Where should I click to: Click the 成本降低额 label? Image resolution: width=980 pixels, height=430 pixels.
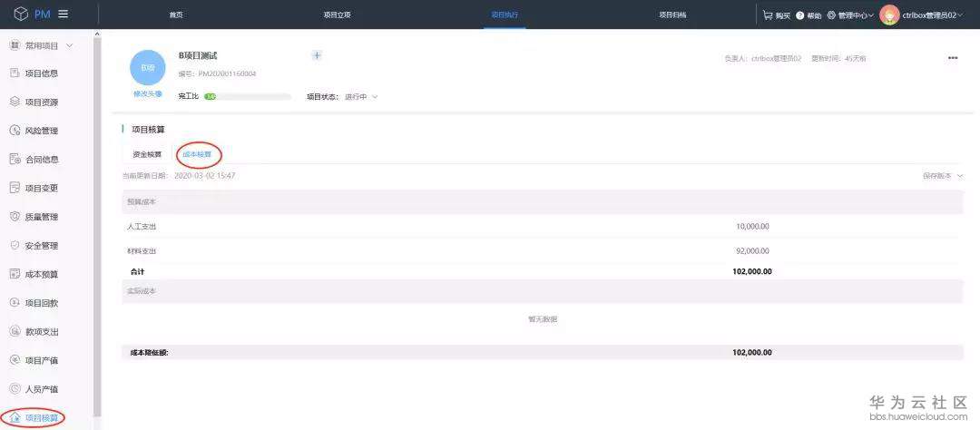point(149,353)
